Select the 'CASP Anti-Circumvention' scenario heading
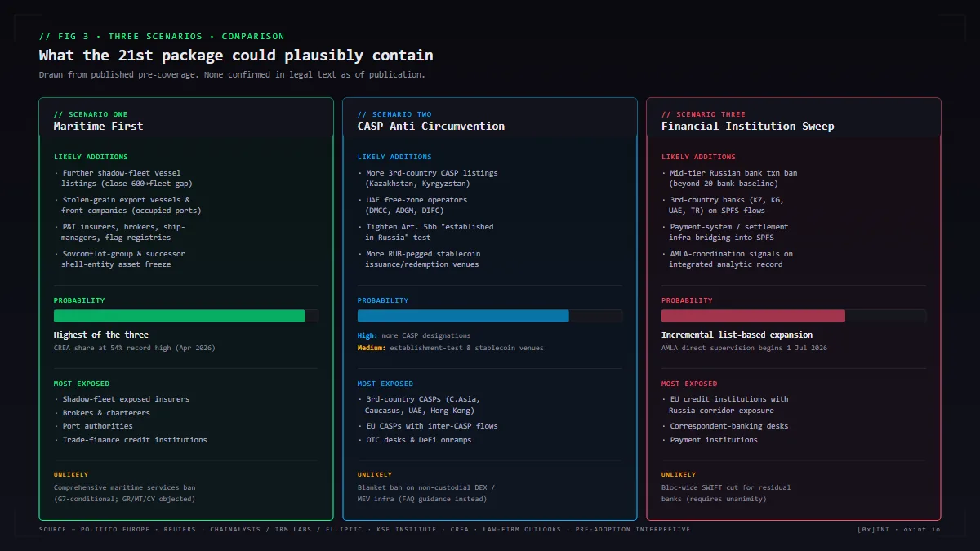This screenshot has height=551, width=980. 431,127
